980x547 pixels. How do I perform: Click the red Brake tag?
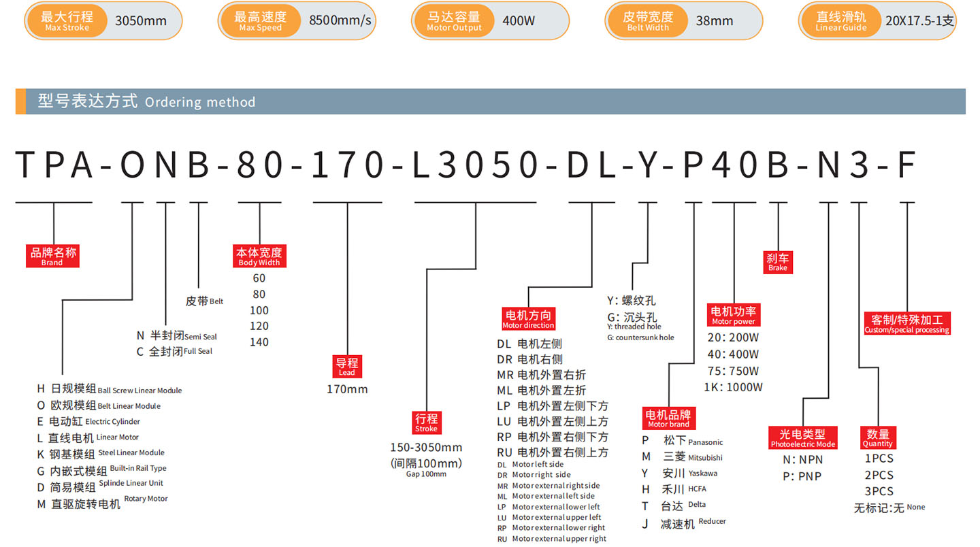[x=778, y=262]
